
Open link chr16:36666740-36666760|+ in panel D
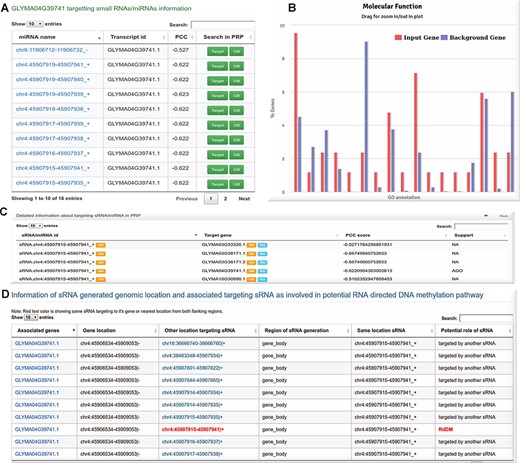[193, 343]
